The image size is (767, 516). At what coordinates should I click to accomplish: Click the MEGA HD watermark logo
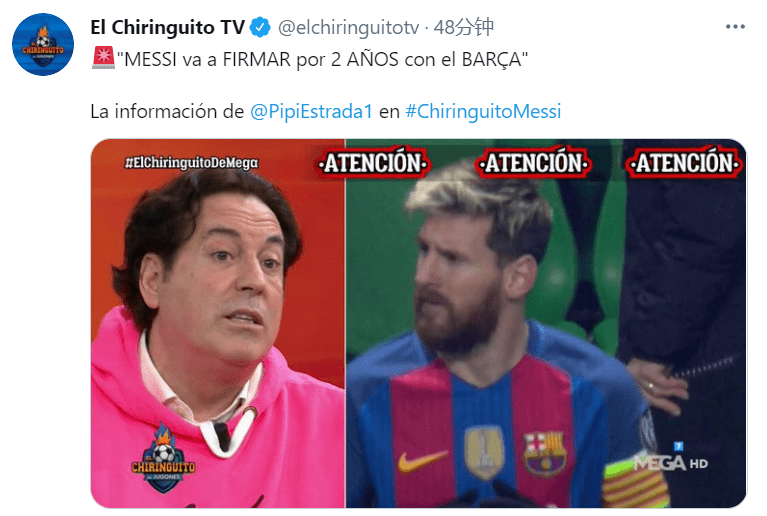coord(671,458)
